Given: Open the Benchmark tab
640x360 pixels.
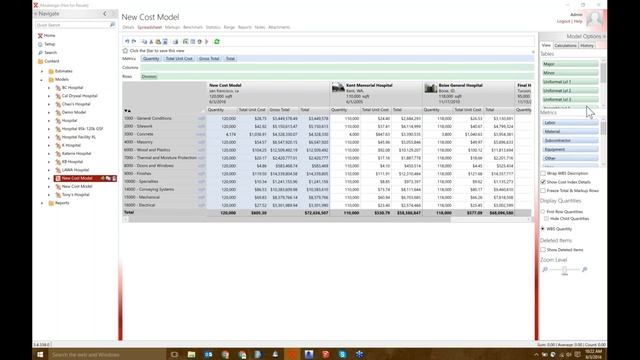Looking at the screenshot, I should 193,27.
